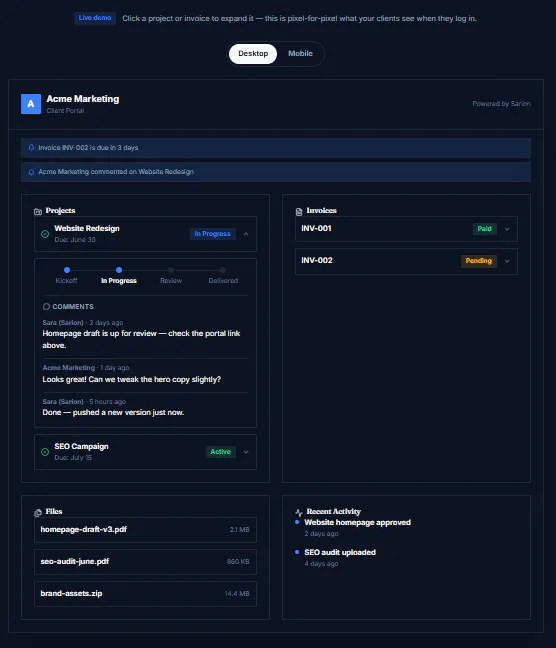Click the Invoices document icon
Viewport: 556px width, 648px height.
(x=299, y=212)
